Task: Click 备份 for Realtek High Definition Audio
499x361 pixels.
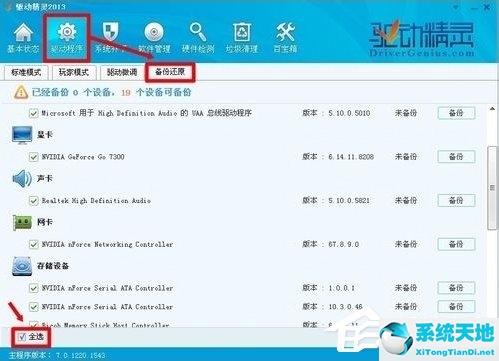Action: coord(456,201)
